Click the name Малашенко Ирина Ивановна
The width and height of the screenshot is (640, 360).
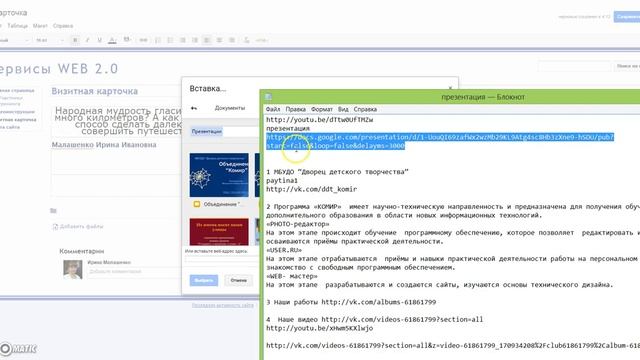(x=104, y=144)
